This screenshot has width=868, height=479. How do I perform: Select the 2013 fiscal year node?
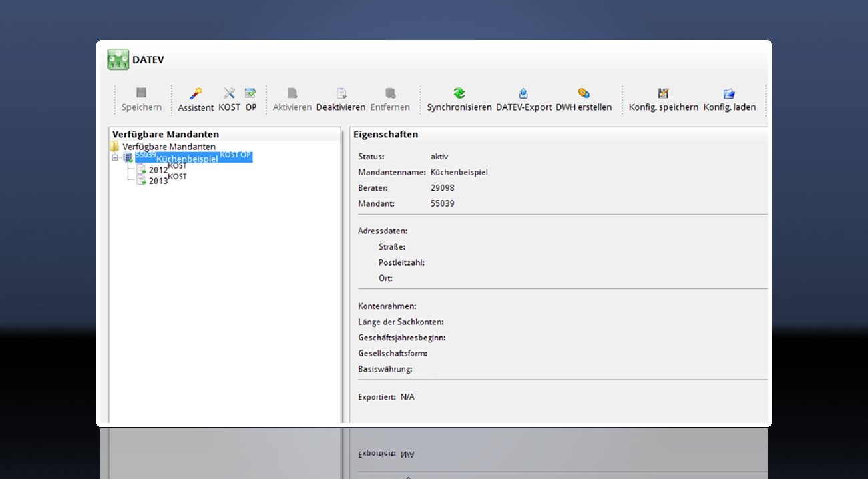tap(158, 181)
